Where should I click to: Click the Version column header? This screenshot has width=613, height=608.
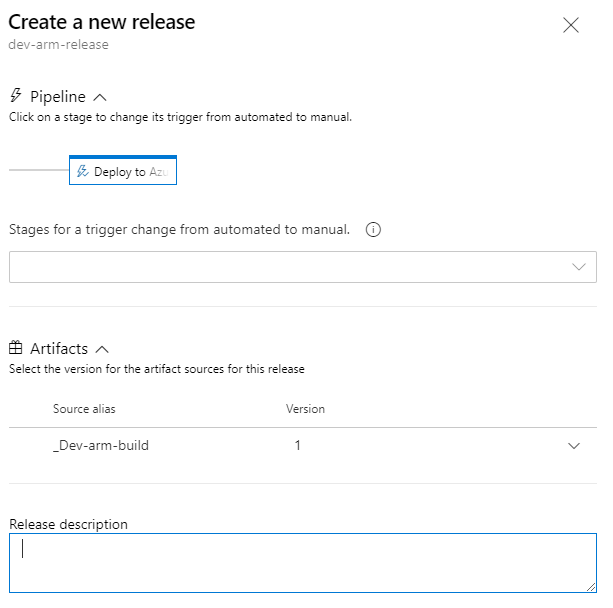[305, 409]
